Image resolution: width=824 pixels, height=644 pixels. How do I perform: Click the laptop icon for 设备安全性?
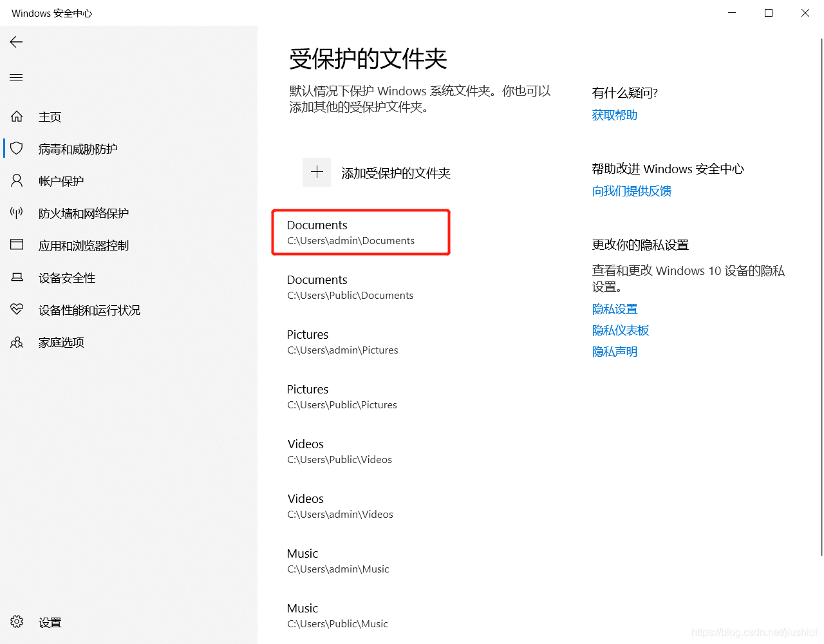point(17,277)
